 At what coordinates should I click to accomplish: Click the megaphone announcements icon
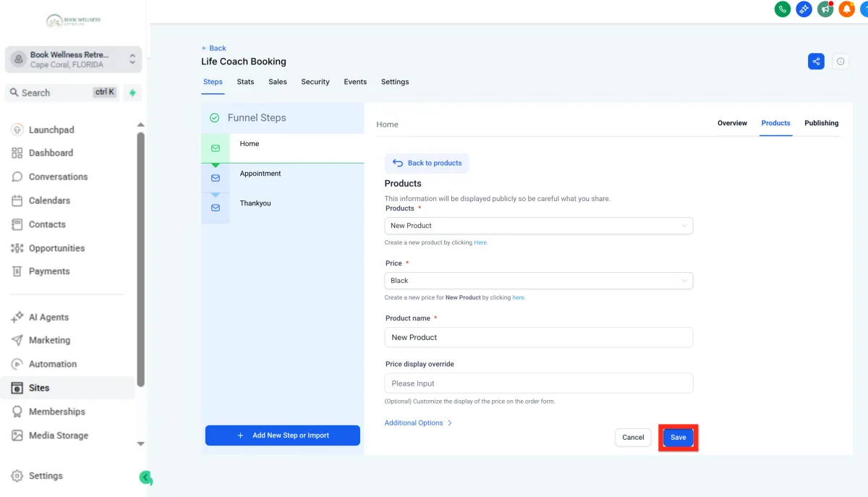(825, 9)
